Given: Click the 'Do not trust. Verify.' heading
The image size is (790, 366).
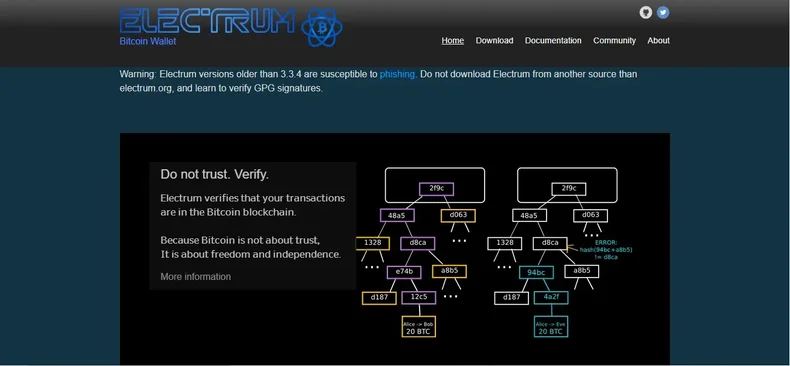Looking at the screenshot, I should [x=215, y=174].
